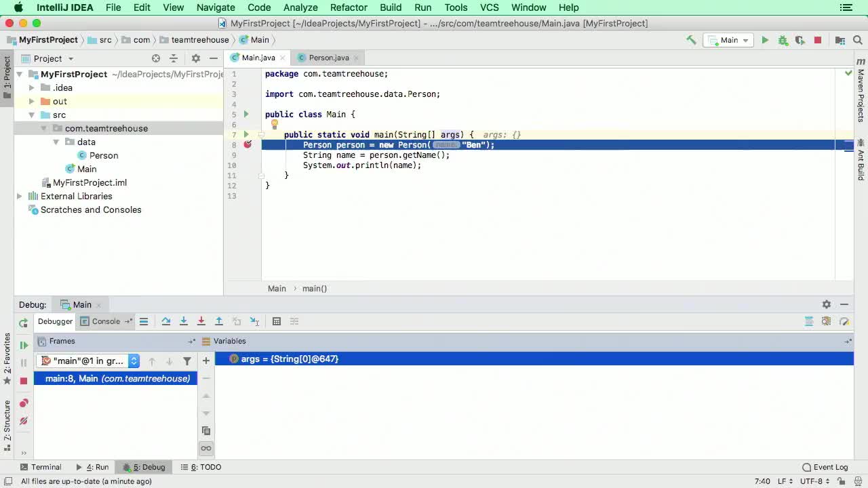Expand the External Libraries tree node
Screen dimensions: 868x488
point(20,196)
